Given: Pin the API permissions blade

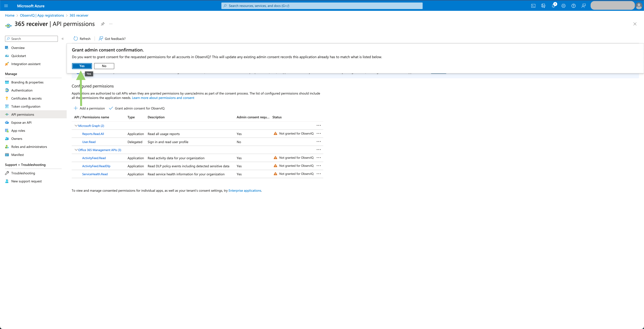Looking at the screenshot, I should [103, 24].
